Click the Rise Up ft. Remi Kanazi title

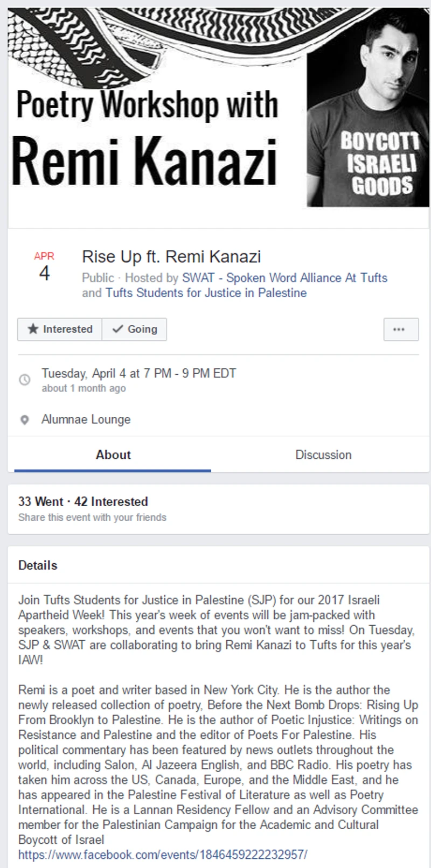[x=171, y=257]
